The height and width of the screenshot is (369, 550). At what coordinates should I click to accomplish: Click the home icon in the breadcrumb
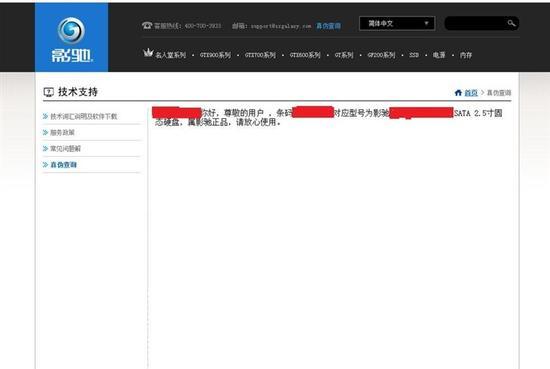coord(458,93)
